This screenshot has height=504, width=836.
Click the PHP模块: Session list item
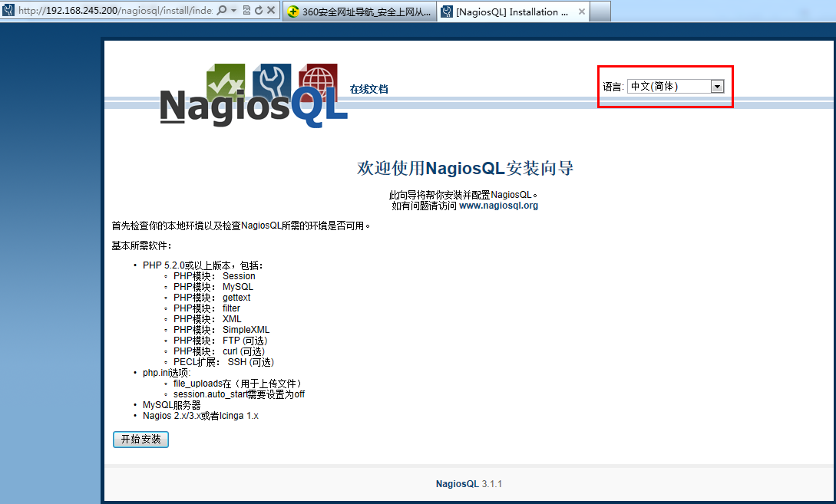[x=214, y=276]
